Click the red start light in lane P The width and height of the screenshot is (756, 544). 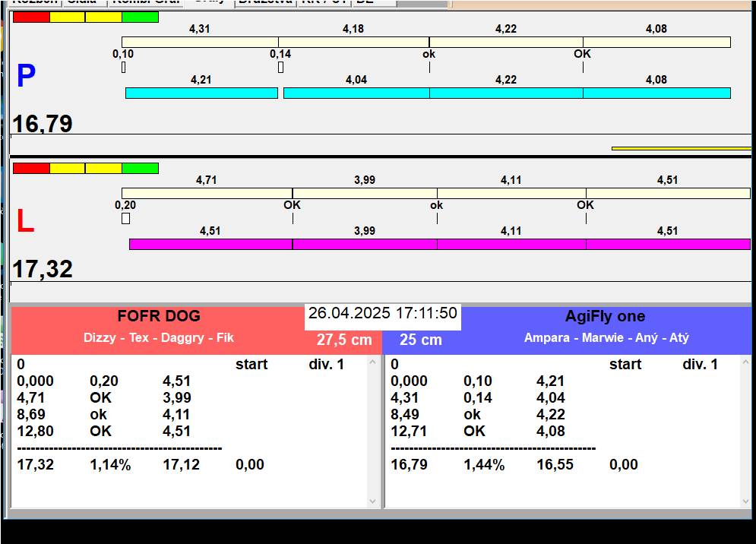tap(31, 17)
